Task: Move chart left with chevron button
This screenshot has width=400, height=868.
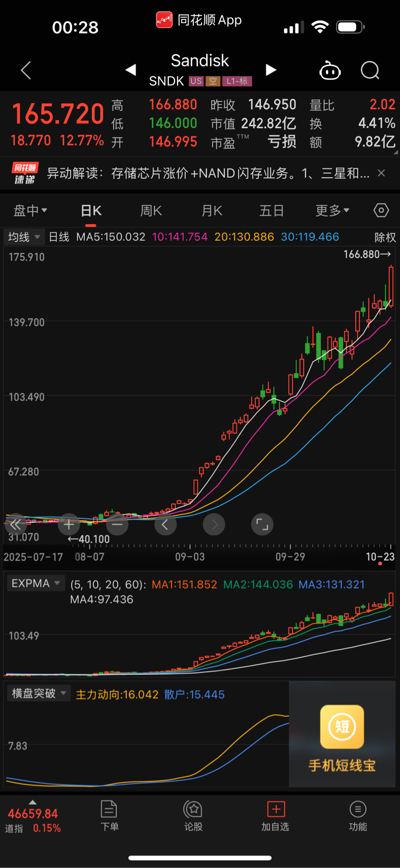Action: point(165,524)
